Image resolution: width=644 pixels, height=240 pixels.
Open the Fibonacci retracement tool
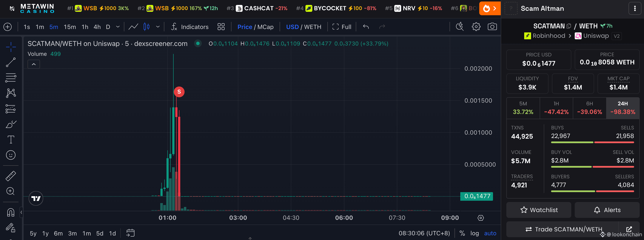(11, 77)
